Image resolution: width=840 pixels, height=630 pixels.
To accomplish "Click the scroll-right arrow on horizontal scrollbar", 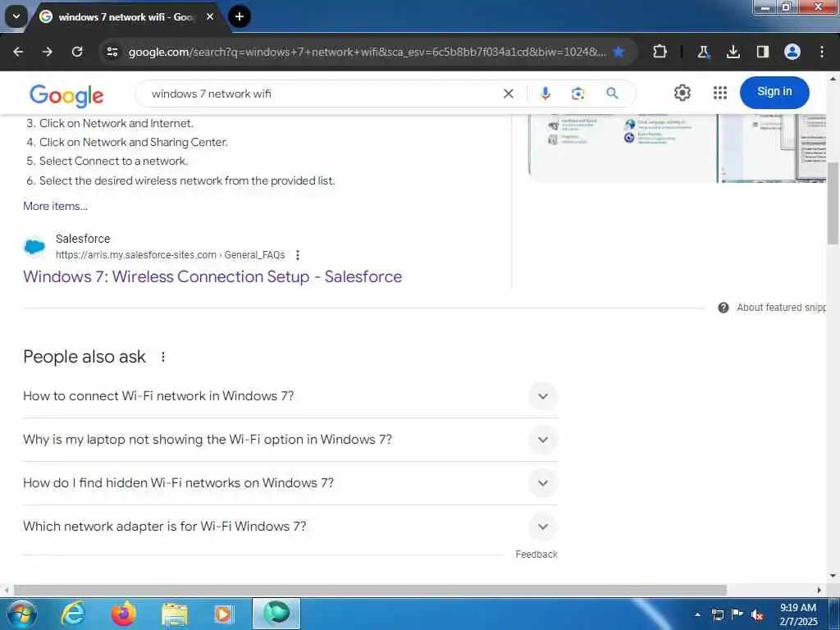I will point(819,590).
